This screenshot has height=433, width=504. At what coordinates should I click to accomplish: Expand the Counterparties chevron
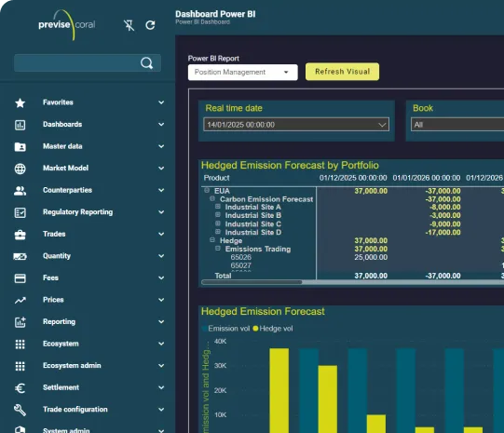pyautogui.click(x=161, y=190)
